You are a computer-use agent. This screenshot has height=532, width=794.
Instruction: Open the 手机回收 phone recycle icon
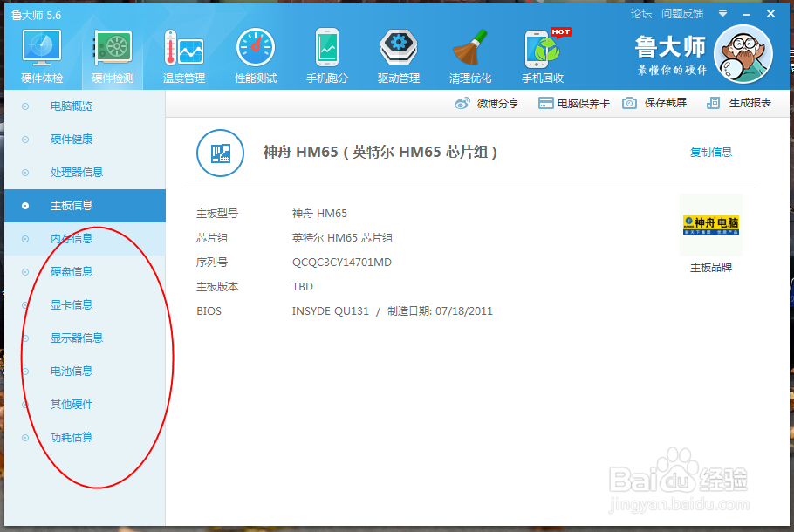(543, 48)
